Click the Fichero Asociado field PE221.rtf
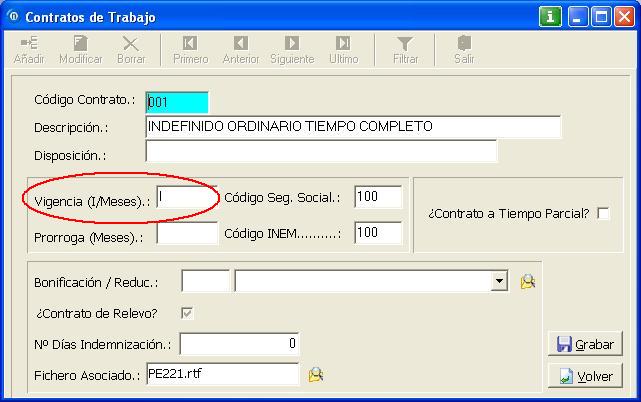 [x=223, y=374]
